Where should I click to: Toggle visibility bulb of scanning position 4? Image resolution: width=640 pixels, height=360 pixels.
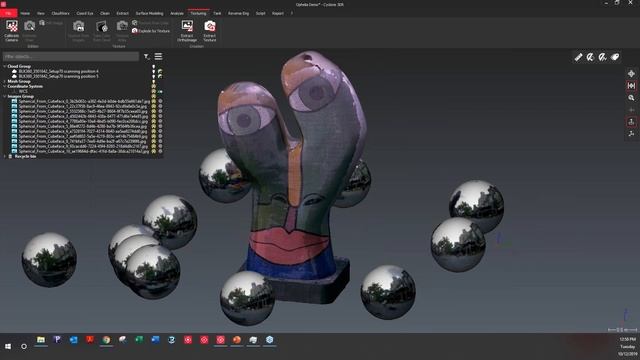pos(154,71)
